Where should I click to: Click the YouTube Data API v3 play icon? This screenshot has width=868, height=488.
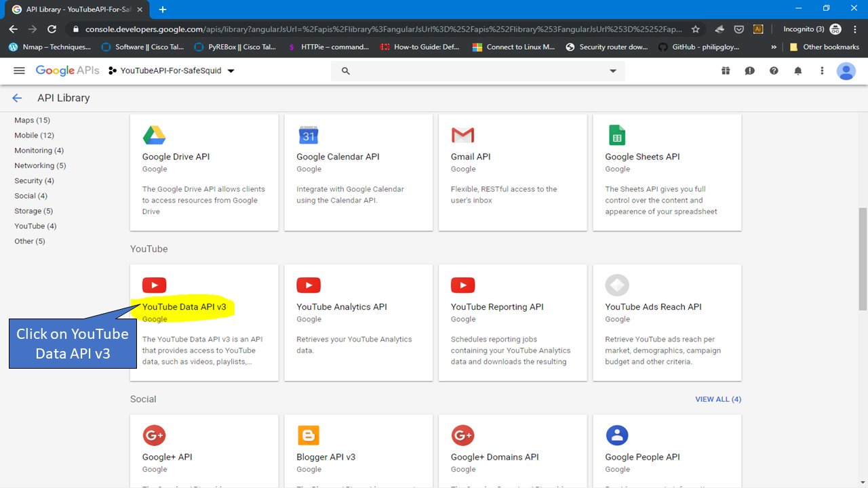point(154,285)
